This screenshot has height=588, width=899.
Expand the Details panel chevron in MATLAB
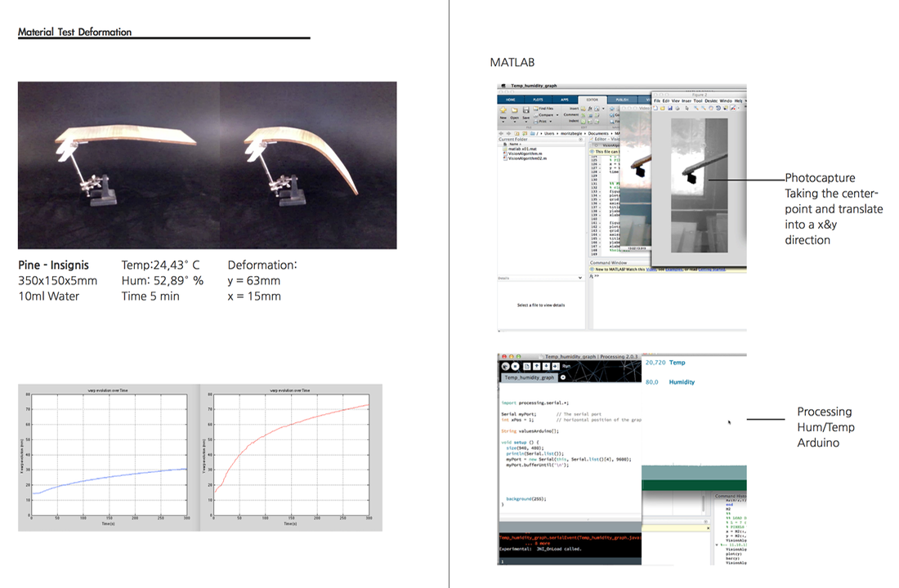(x=579, y=278)
